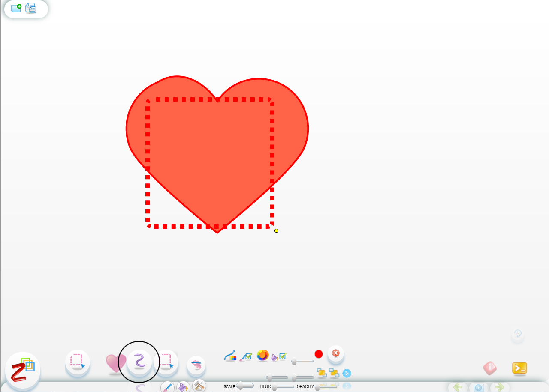
Task: Click the copy pages icon at top-left
Action: 31,8
